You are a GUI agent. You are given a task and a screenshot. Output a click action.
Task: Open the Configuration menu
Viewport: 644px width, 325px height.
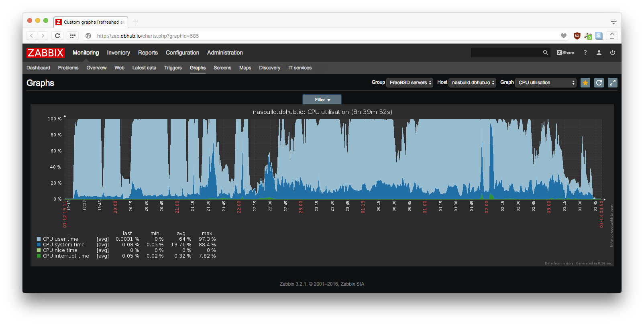point(182,53)
